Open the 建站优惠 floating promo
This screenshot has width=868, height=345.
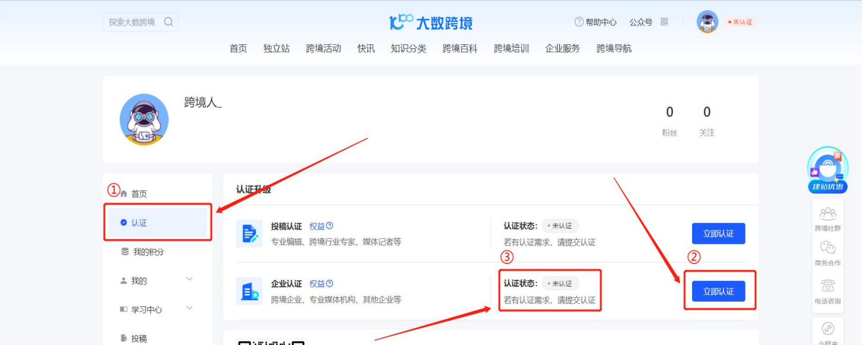click(828, 171)
